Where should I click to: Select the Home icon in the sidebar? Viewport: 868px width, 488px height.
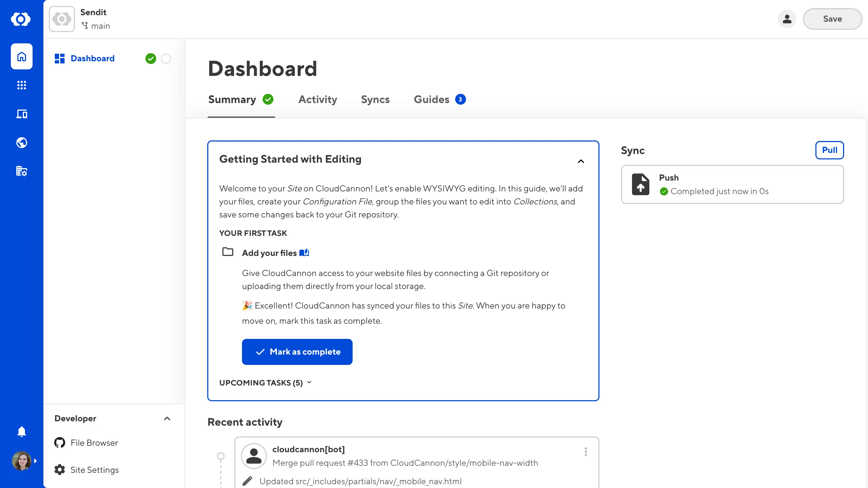click(21, 56)
